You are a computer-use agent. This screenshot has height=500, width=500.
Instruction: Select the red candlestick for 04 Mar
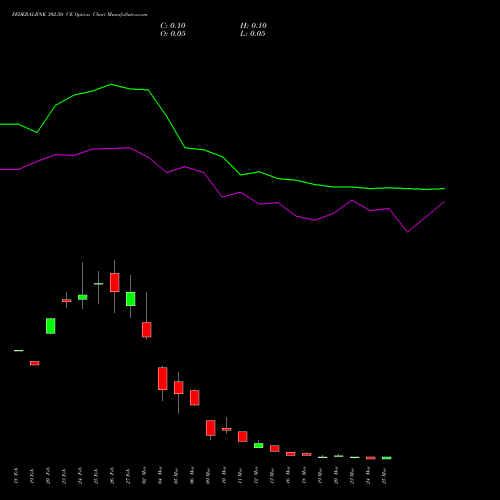click(x=163, y=378)
